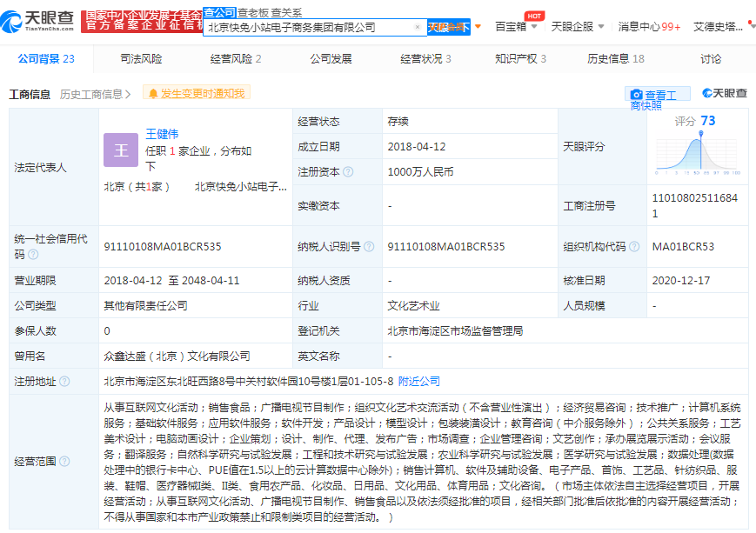756x533 pixels.
Task: Open the help icon next to 统一社会信用代码
Action: click(33, 254)
